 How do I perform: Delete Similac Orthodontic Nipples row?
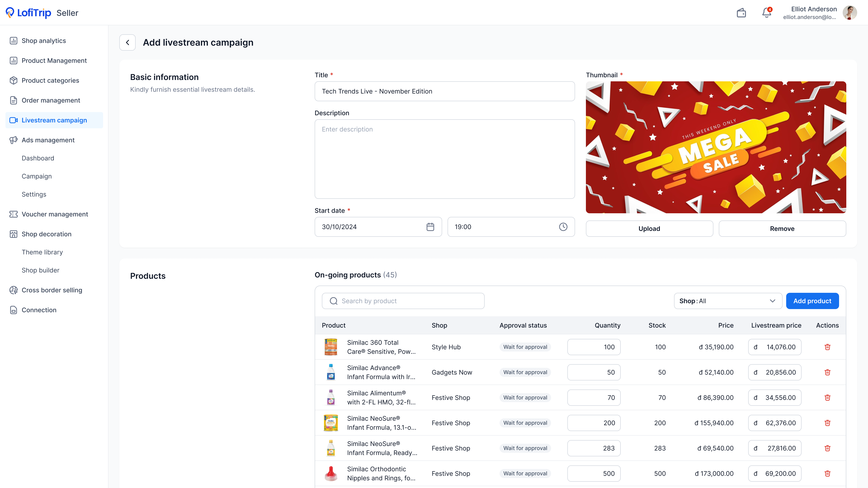[x=827, y=473]
